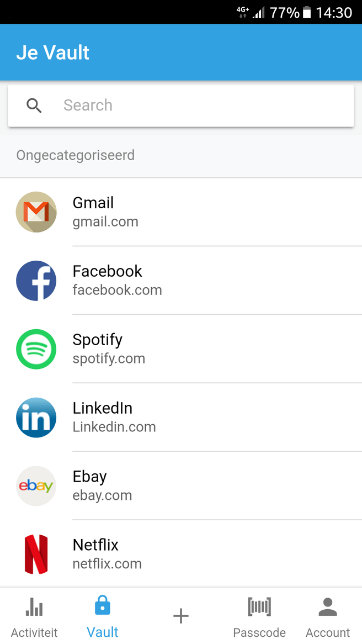
Task: Focus the Search input field
Action: (181, 105)
